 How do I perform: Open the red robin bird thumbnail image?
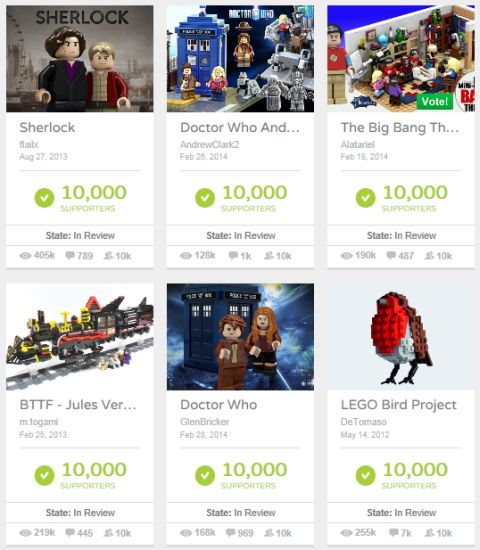click(x=401, y=337)
